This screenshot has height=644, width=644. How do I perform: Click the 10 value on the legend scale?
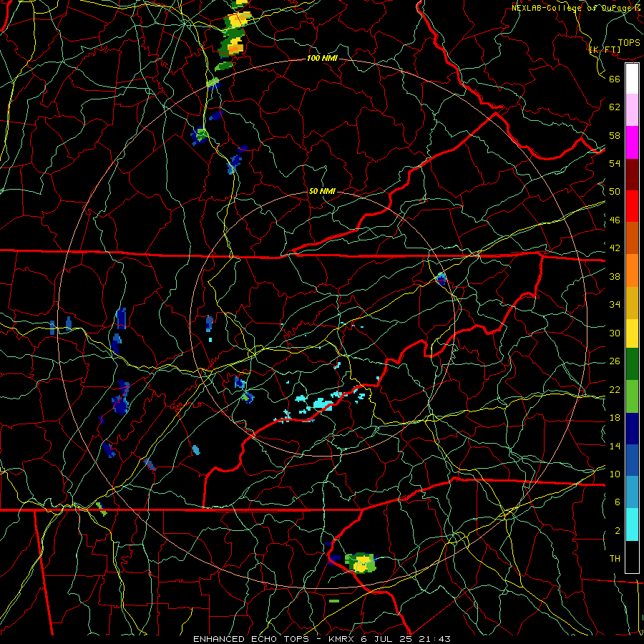pos(615,474)
